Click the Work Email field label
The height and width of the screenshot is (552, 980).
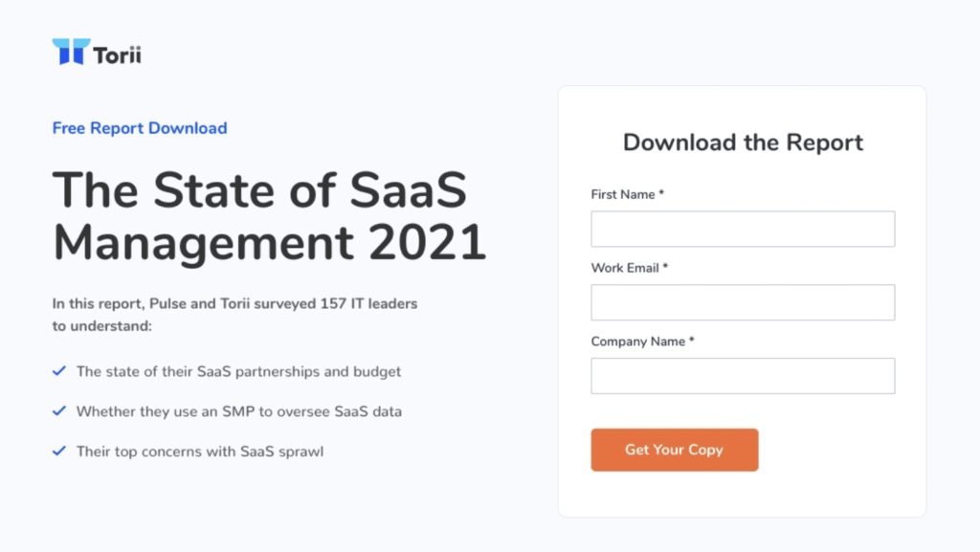[625, 268]
